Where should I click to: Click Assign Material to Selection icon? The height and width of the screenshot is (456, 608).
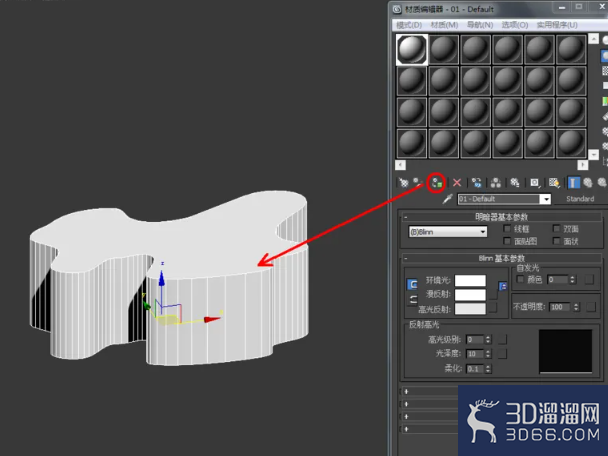click(x=437, y=182)
